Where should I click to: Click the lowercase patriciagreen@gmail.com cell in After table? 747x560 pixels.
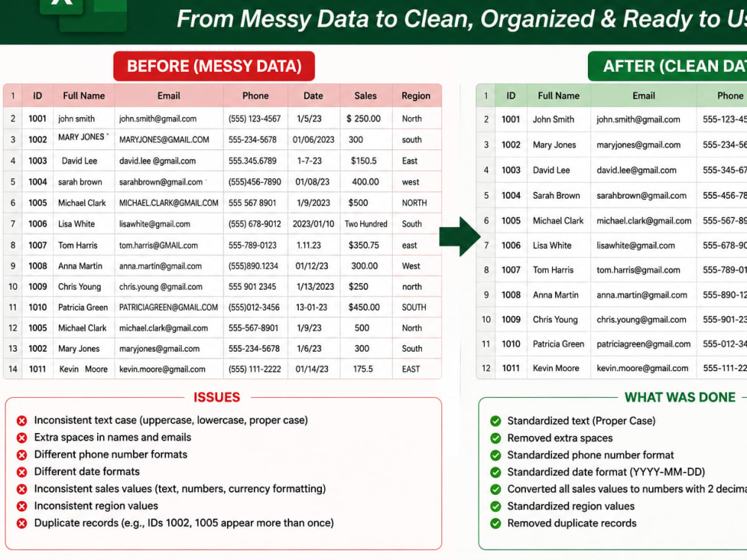pos(644,343)
